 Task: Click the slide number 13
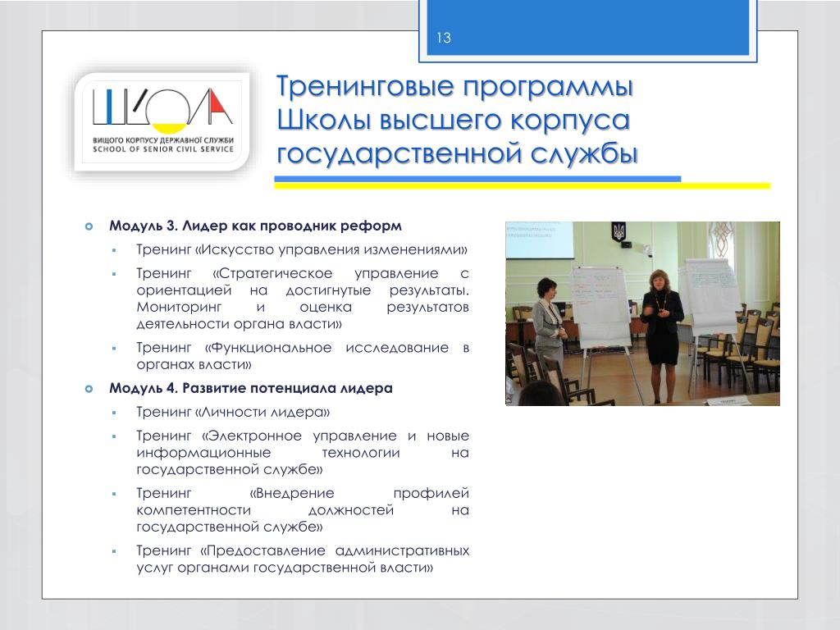444,38
